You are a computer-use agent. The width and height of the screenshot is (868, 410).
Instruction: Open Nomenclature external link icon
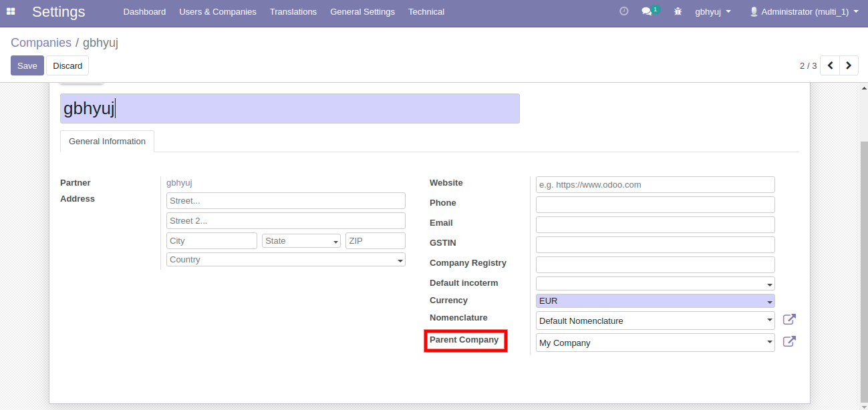pos(789,321)
